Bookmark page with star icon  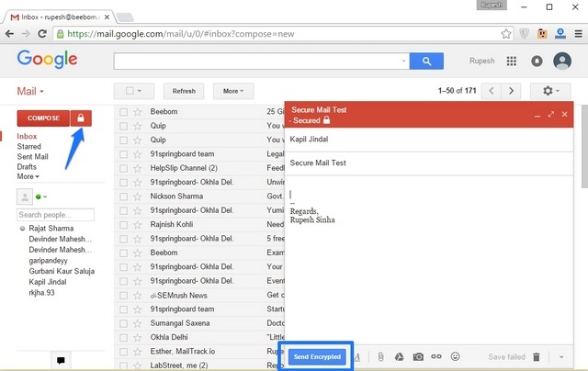point(506,34)
